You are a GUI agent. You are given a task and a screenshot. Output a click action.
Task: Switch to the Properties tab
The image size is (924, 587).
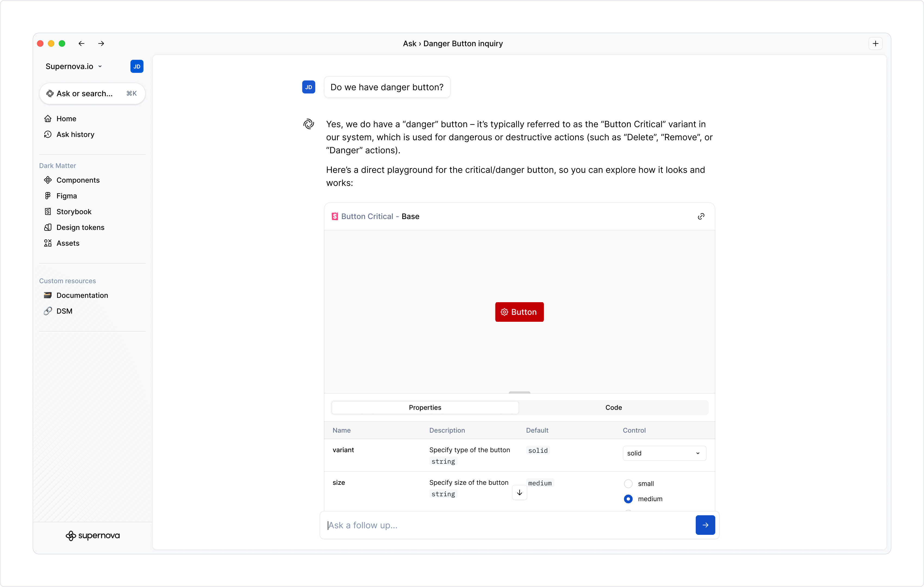click(425, 407)
